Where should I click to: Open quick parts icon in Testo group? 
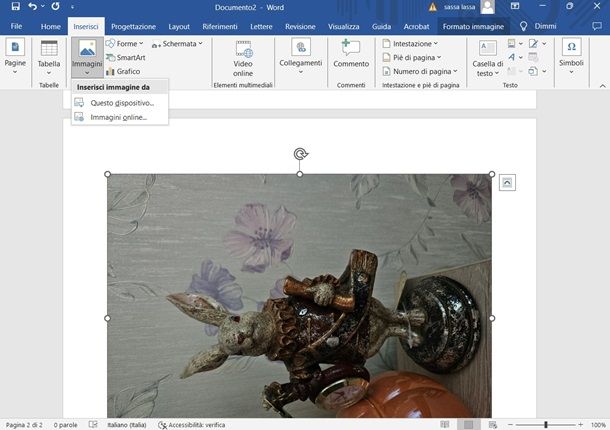pyautogui.click(x=515, y=44)
